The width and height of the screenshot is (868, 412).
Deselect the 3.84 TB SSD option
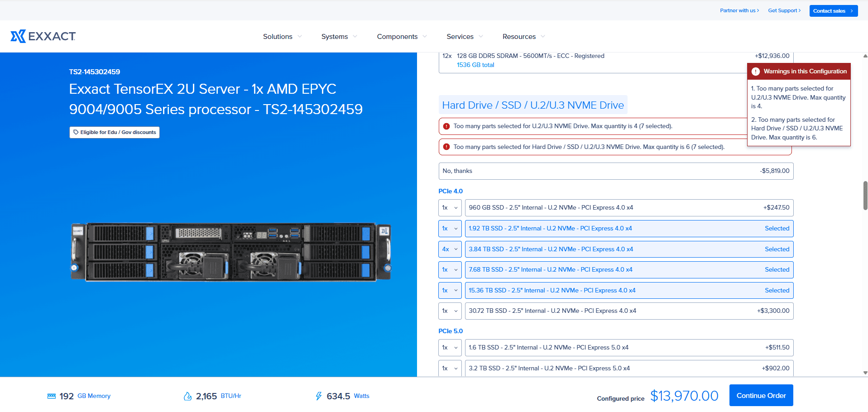tap(629, 249)
